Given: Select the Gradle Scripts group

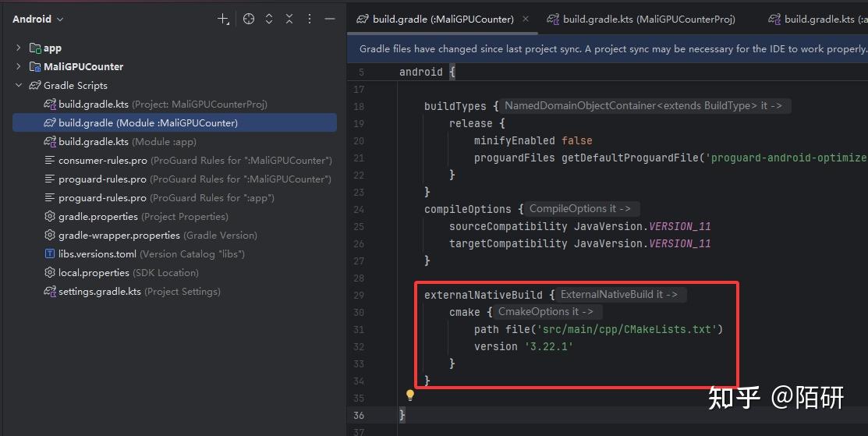Looking at the screenshot, I should pos(68,85).
